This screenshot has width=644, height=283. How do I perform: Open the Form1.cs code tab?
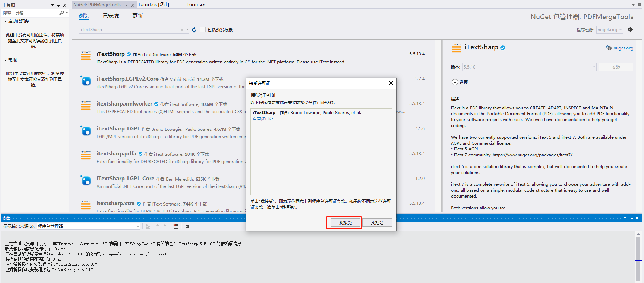point(196,4)
